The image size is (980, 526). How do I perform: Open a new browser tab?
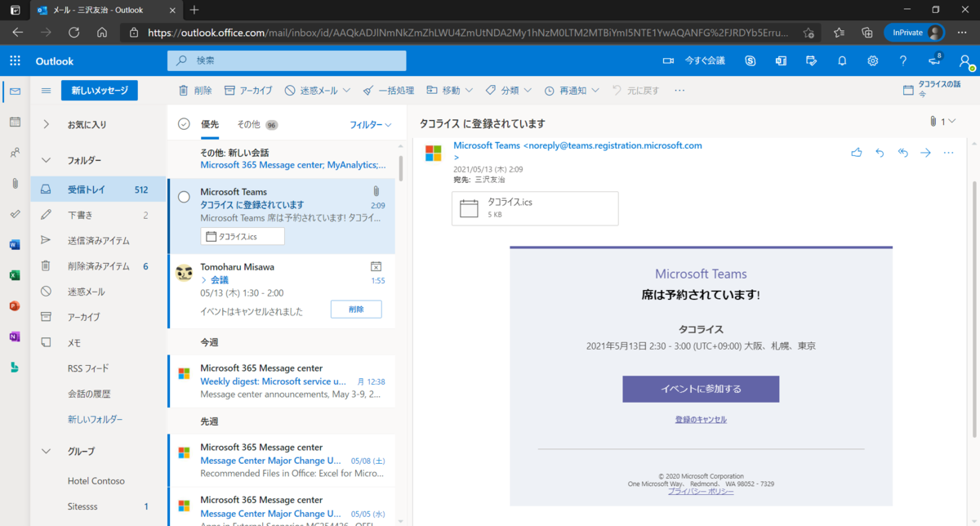194,10
